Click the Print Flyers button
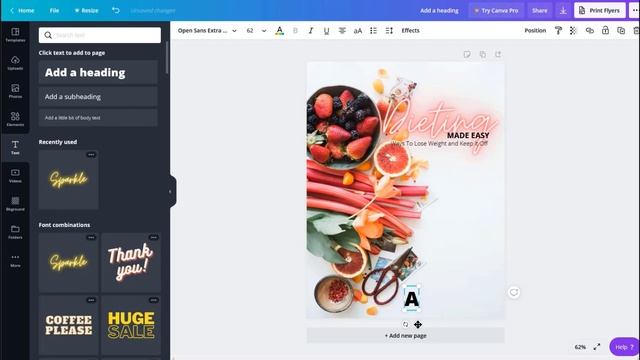 pos(600,11)
